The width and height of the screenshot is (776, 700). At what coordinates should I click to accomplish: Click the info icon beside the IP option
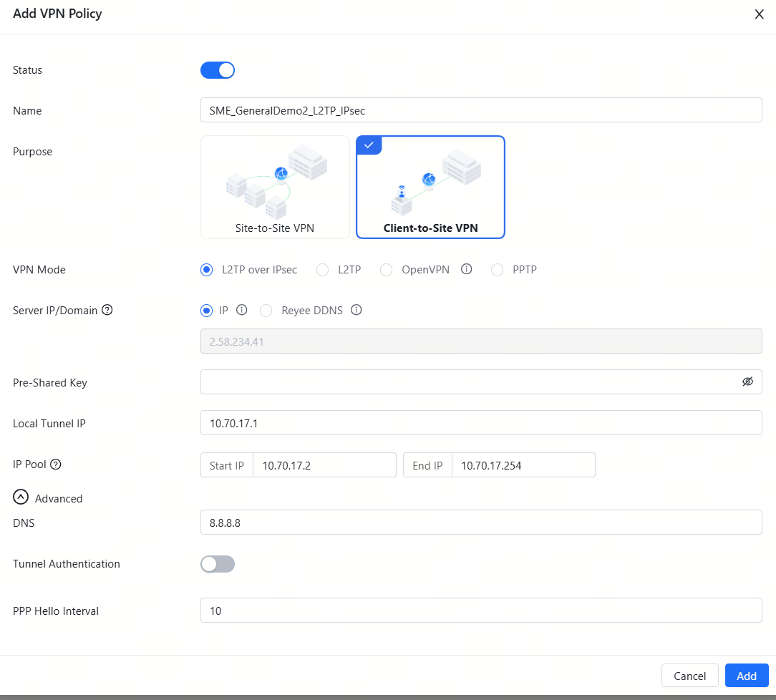241,311
